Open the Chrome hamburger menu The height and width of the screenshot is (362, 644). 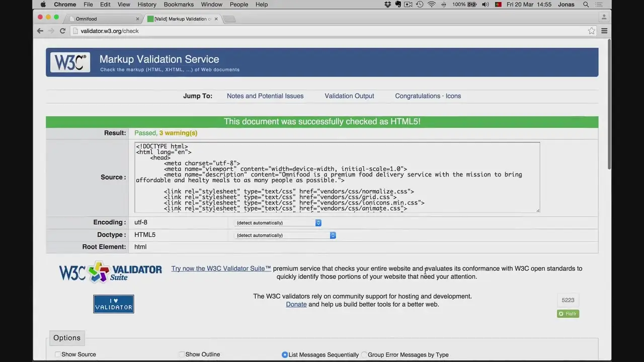604,31
